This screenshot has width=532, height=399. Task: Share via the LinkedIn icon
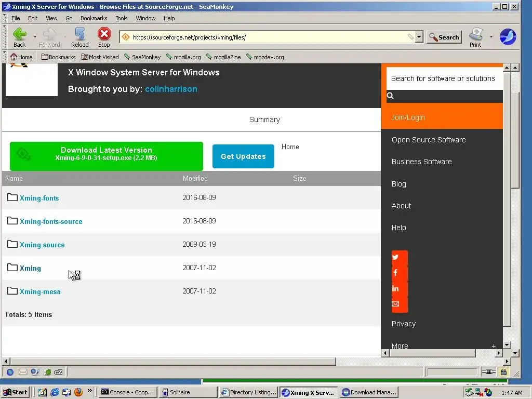[395, 288]
